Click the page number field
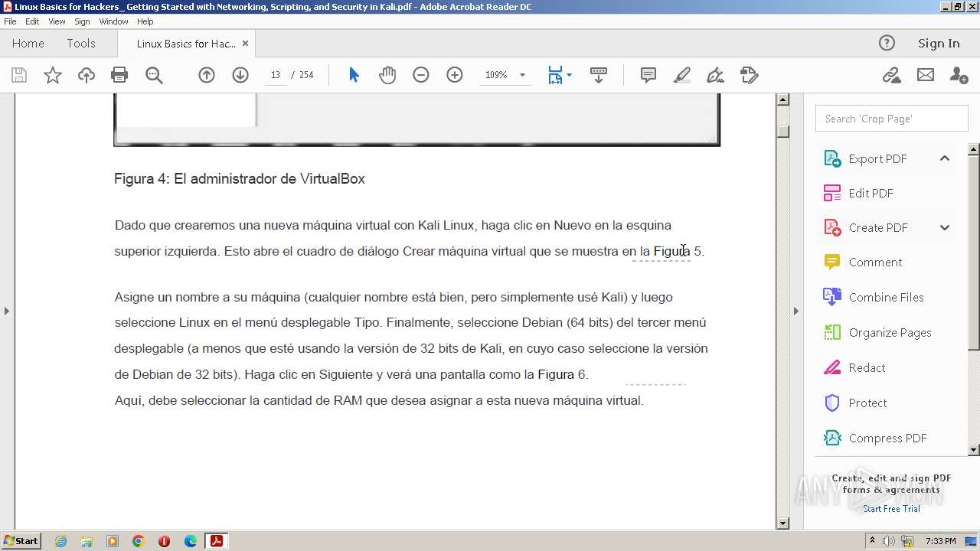This screenshot has height=551, width=980. tap(276, 75)
